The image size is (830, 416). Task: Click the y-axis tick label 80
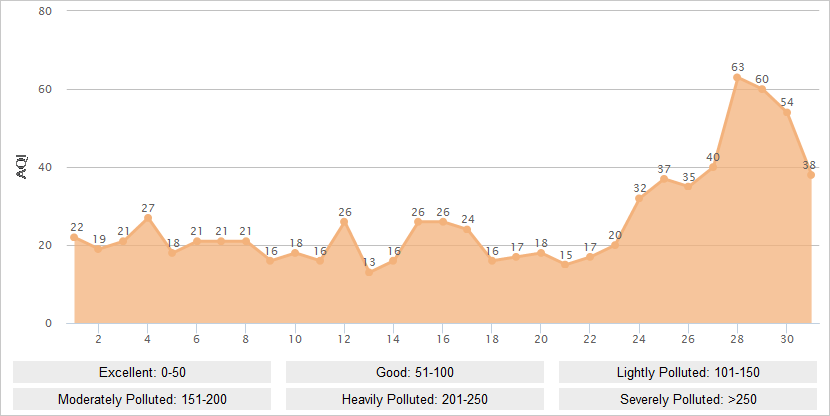pos(45,11)
